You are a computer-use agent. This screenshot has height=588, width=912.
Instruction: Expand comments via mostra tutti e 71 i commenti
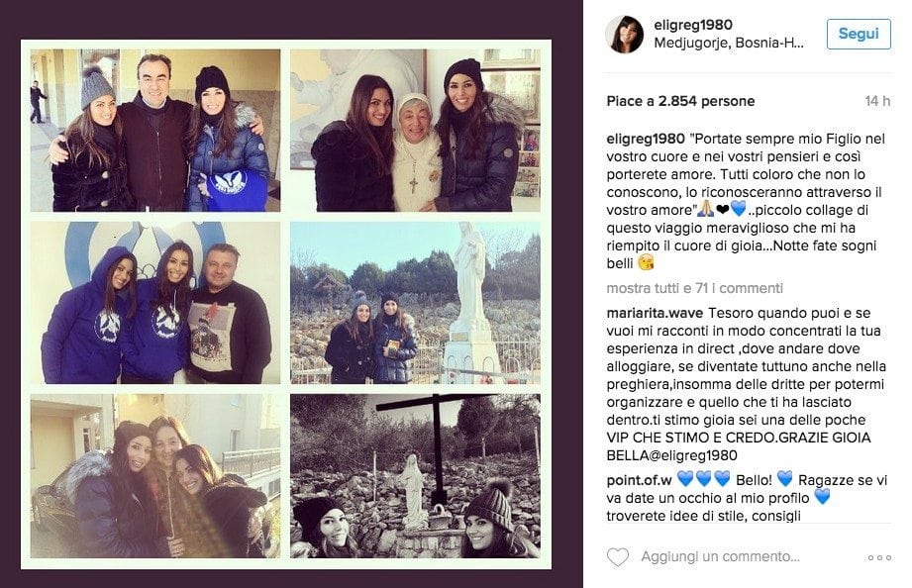[x=694, y=288]
